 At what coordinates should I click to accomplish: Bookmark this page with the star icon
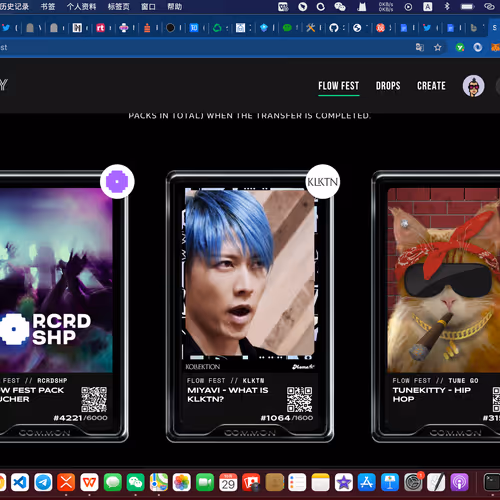pyautogui.click(x=438, y=48)
